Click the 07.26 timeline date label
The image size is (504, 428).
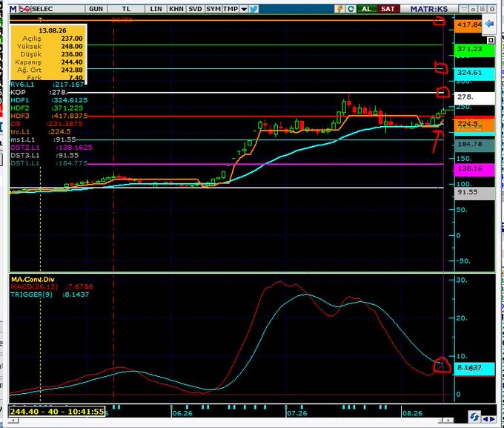coord(297,413)
